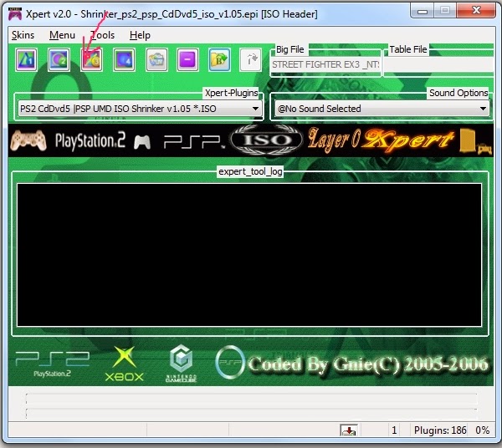The height and width of the screenshot is (448, 502).
Task: Open the Help menu
Action: (140, 35)
